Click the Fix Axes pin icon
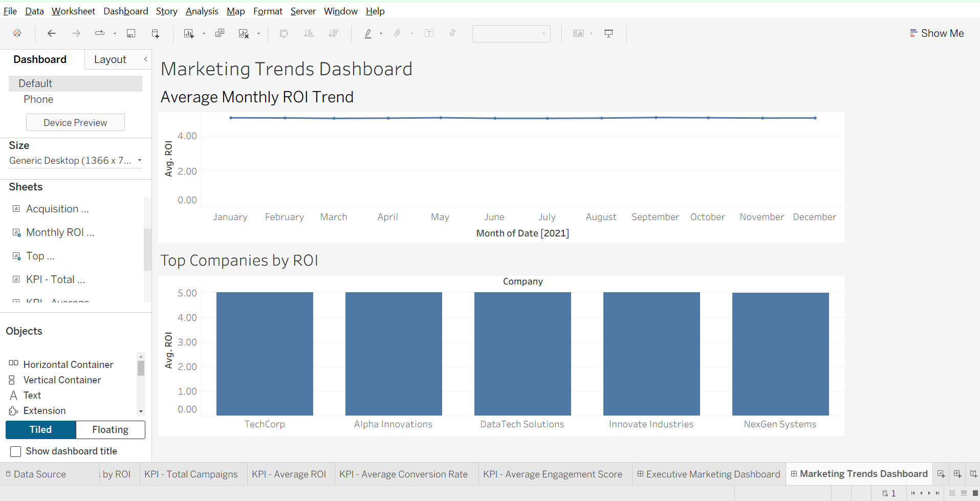Image resolution: width=980 pixels, height=501 pixels. pyautogui.click(x=452, y=33)
